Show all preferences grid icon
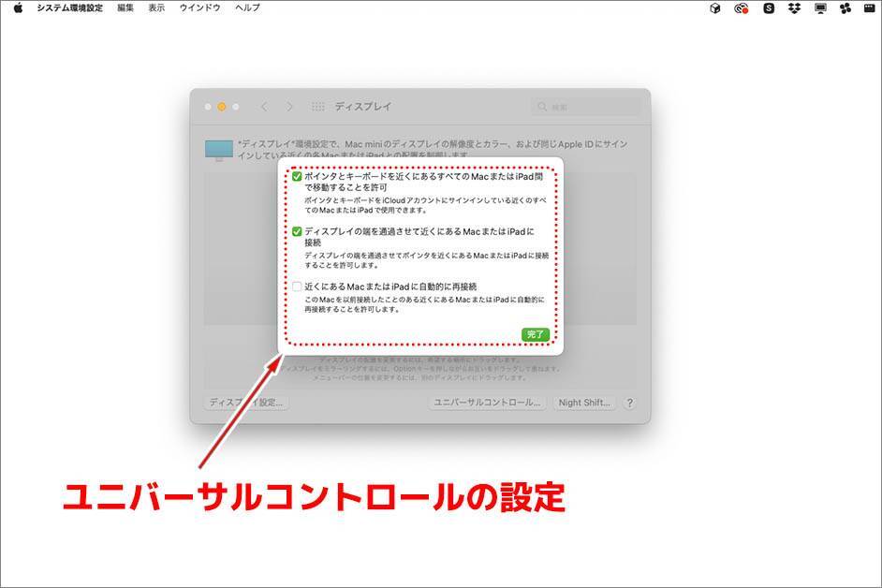Screen dimensions: 882x588 [317, 107]
